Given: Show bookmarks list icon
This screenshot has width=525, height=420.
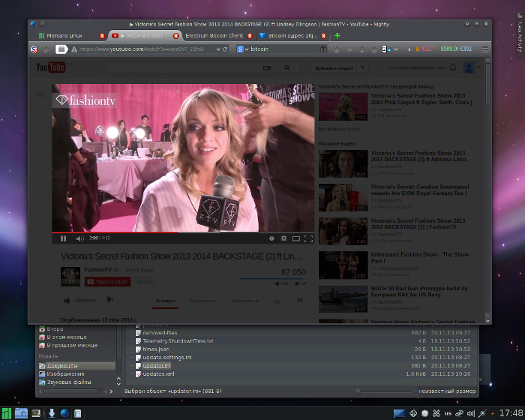Looking at the screenshot, I should click(349, 49).
